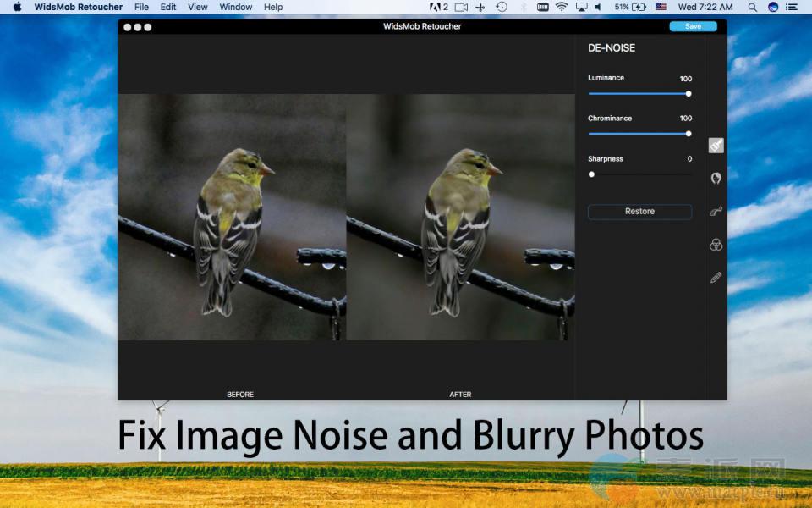
Task: Click the Sharpness slider handle
Action: (x=591, y=174)
